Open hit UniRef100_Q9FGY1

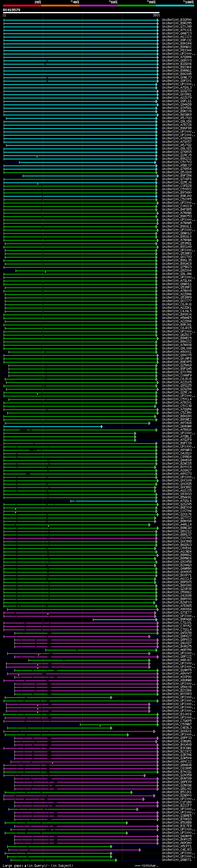[x=177, y=81]
